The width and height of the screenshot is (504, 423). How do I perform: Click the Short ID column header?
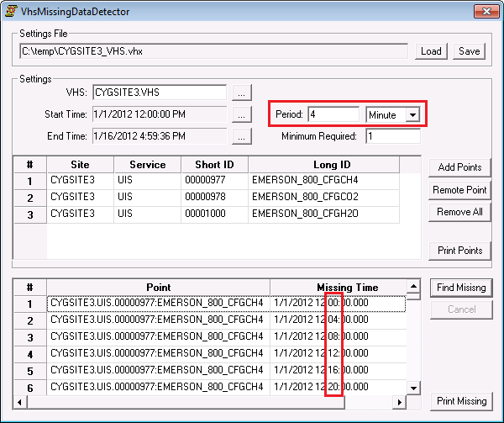tap(214, 165)
